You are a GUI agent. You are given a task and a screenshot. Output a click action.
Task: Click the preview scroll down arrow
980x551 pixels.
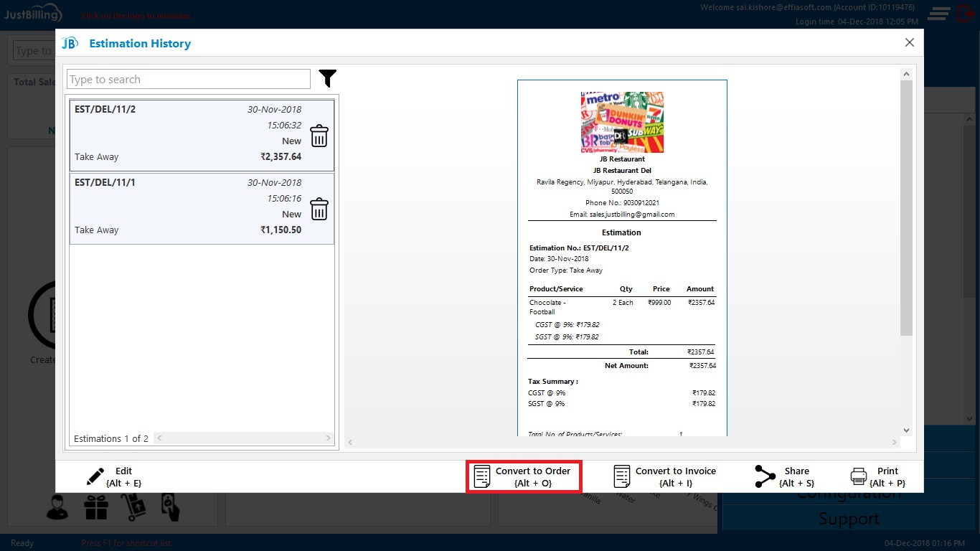tap(906, 430)
